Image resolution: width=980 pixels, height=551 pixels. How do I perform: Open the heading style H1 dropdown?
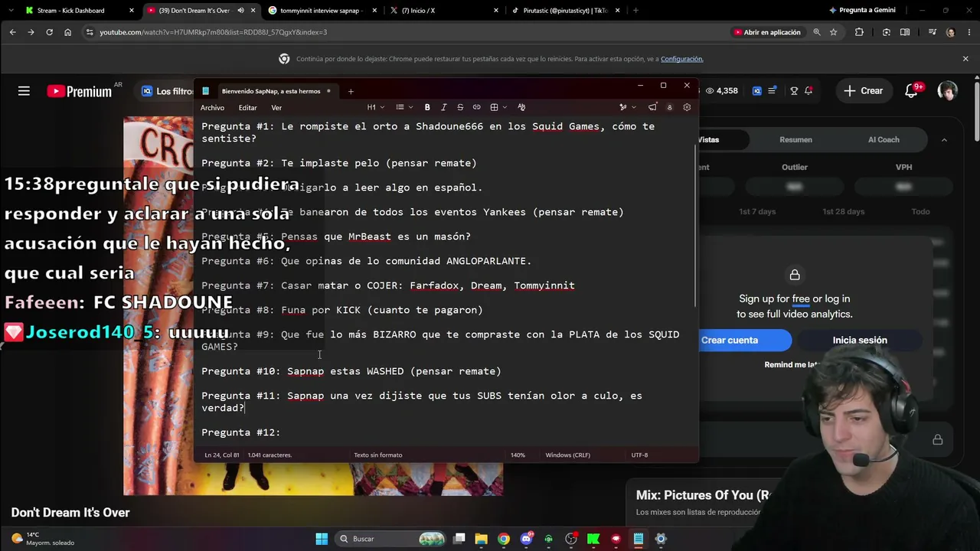click(374, 107)
